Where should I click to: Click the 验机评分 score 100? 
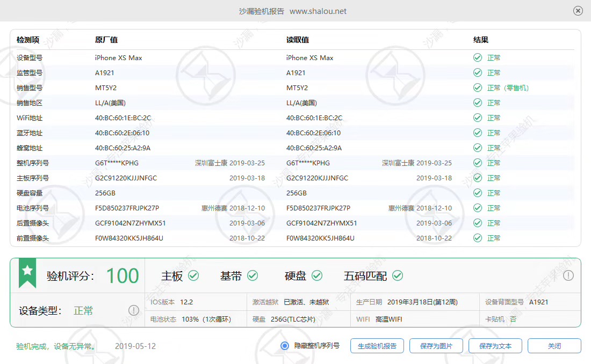122,276
